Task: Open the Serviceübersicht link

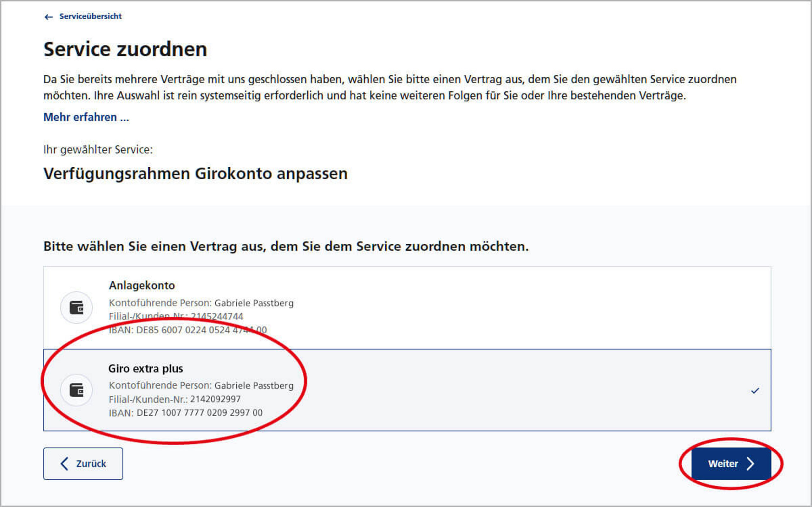Action: [90, 16]
